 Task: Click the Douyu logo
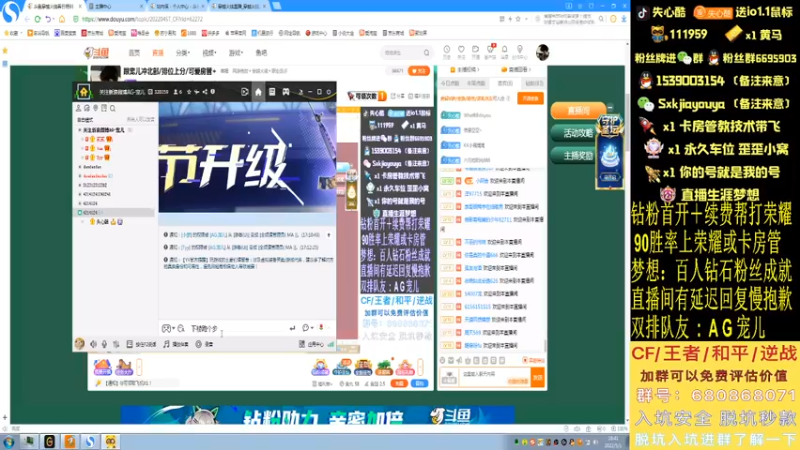96,53
